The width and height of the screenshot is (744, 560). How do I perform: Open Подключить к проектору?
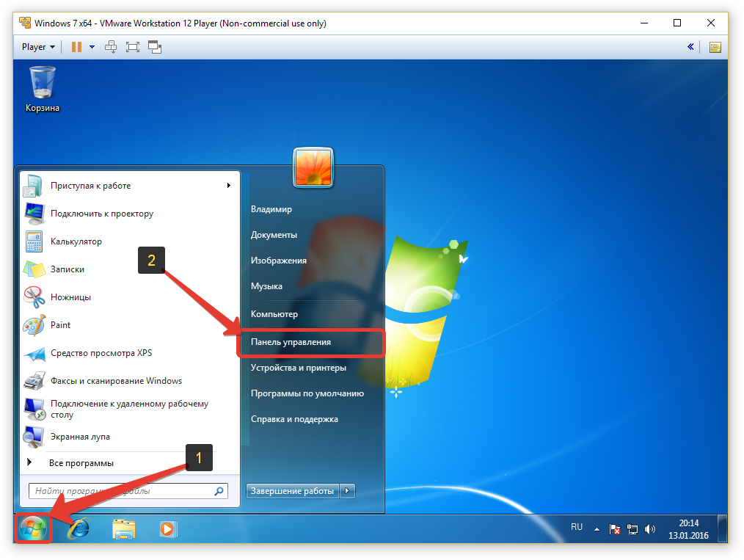point(130,214)
